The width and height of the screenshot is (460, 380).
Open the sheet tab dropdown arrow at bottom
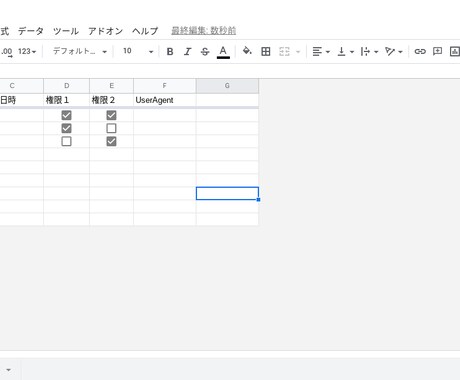tap(8, 370)
